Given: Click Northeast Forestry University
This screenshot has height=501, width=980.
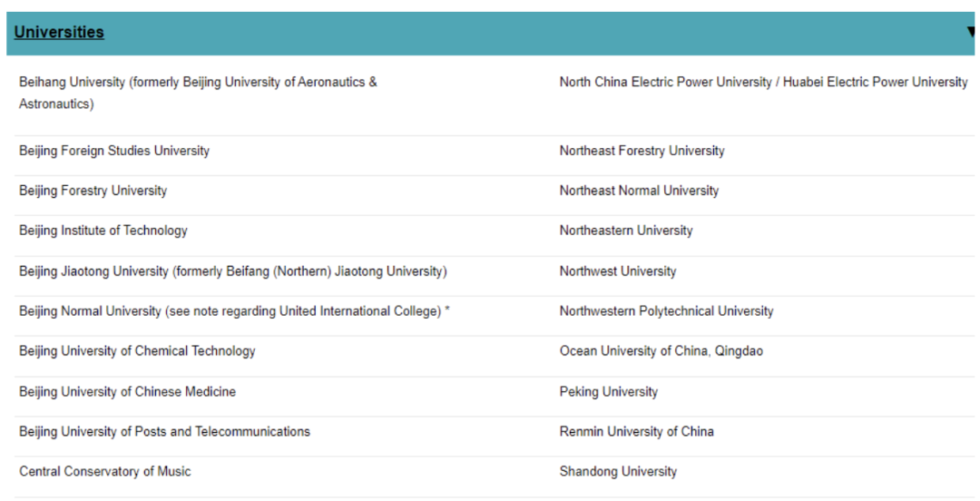Looking at the screenshot, I should 642,151.
